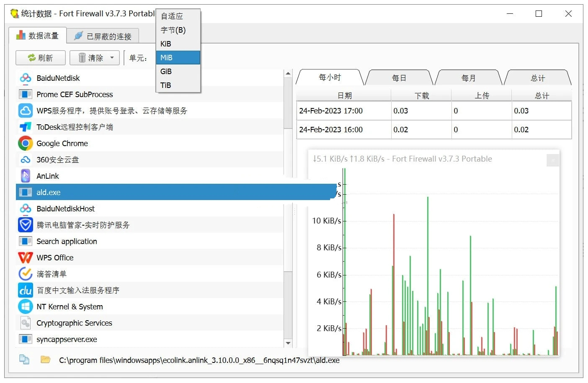Select the 24-Feb-2023 16:00 row
Image resolution: width=588 pixels, height=383 pixels.
343,130
